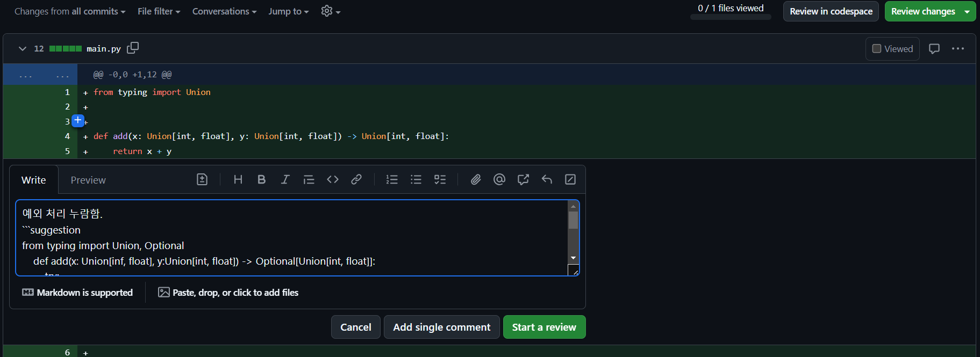Click the comment box scroll-down arrow
Image resolution: width=980 pixels, height=357 pixels.
tap(573, 258)
